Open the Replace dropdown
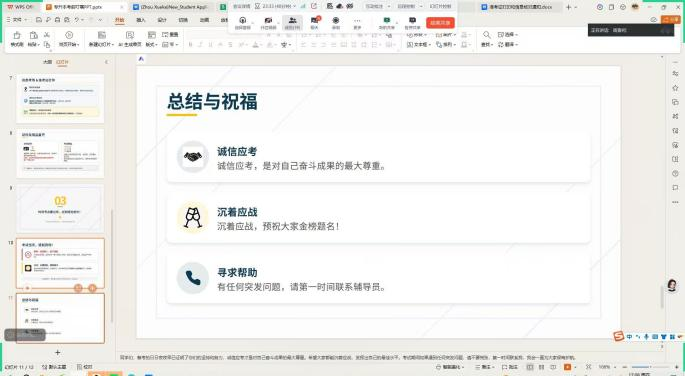Image resolution: width=685 pixels, height=376 pixels. pos(508,45)
